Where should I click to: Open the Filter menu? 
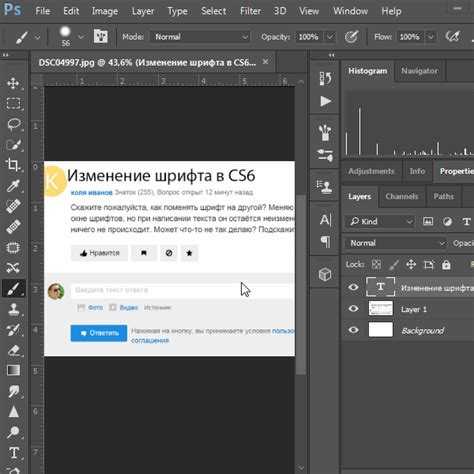click(250, 11)
